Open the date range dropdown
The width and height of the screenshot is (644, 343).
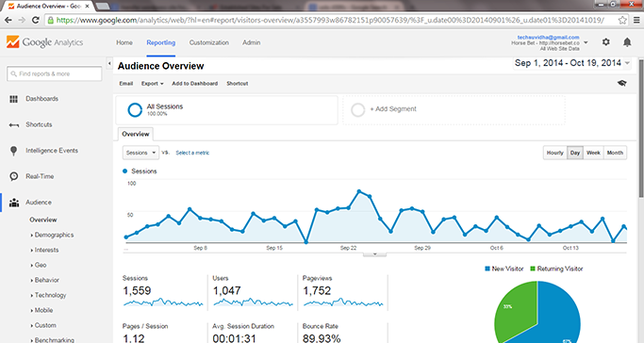572,63
